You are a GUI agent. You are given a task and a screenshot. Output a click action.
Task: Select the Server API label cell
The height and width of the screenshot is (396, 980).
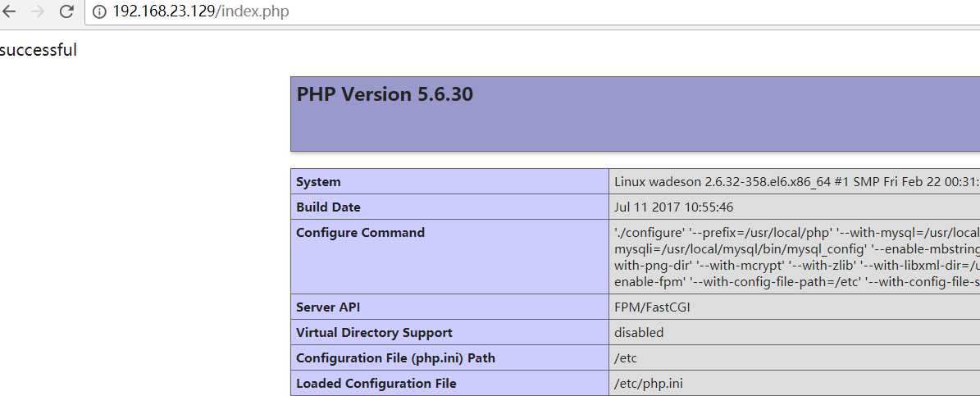pyautogui.click(x=328, y=307)
